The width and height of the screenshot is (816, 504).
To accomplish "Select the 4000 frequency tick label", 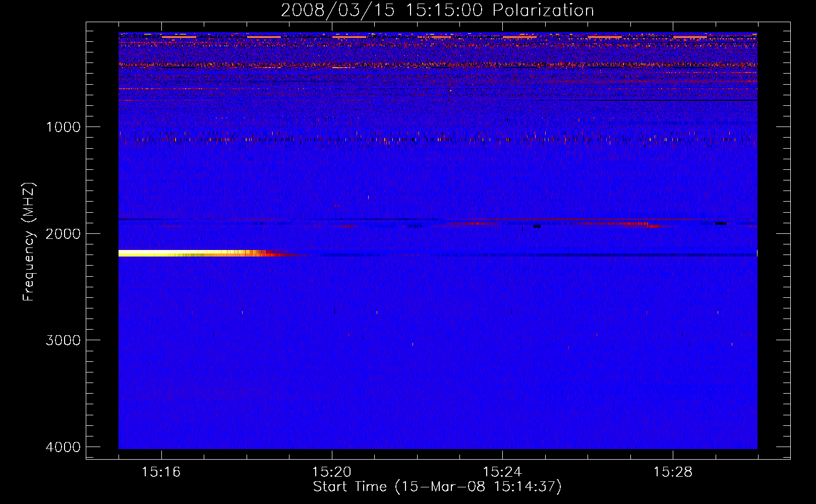I will [63, 447].
